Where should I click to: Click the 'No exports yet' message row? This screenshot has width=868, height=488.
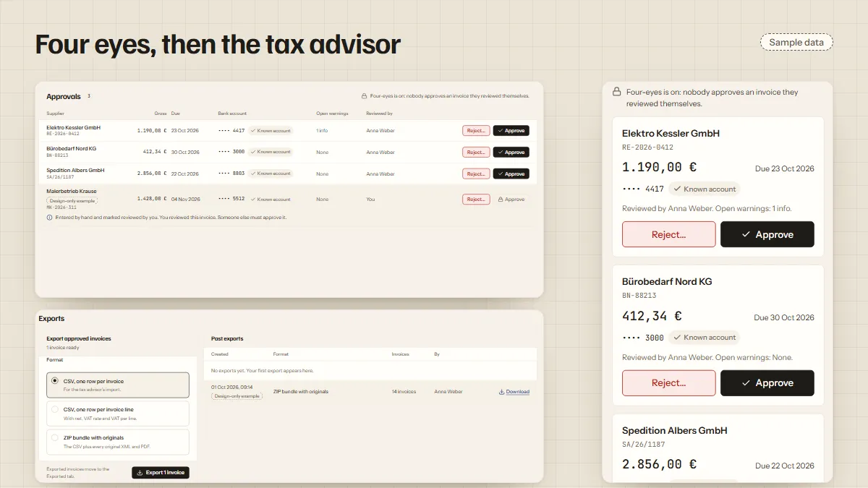tap(370, 371)
